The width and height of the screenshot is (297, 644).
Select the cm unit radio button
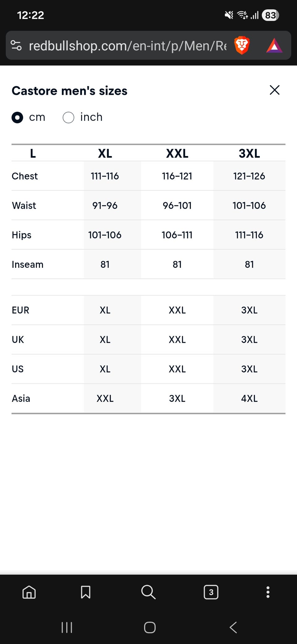[17, 117]
